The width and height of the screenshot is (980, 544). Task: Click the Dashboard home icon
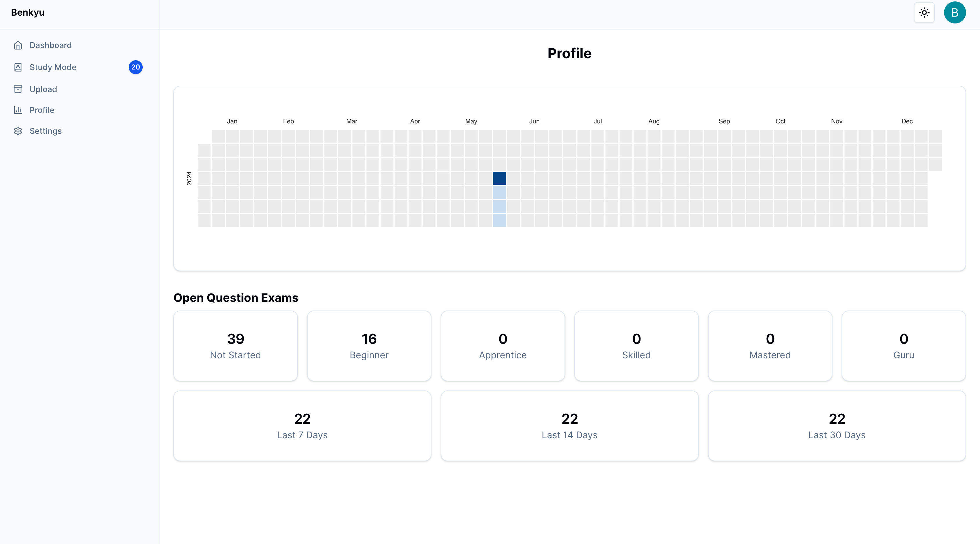point(18,45)
